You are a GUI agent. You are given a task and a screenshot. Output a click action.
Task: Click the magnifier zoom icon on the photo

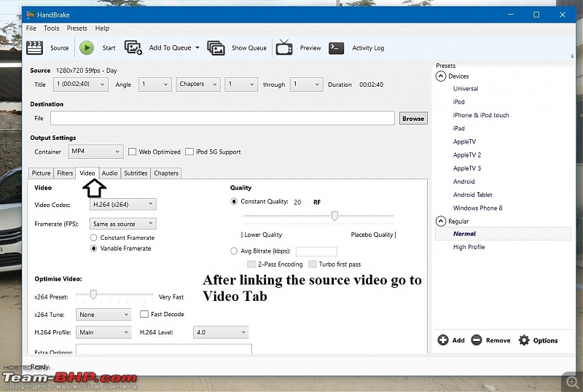tap(571, 381)
